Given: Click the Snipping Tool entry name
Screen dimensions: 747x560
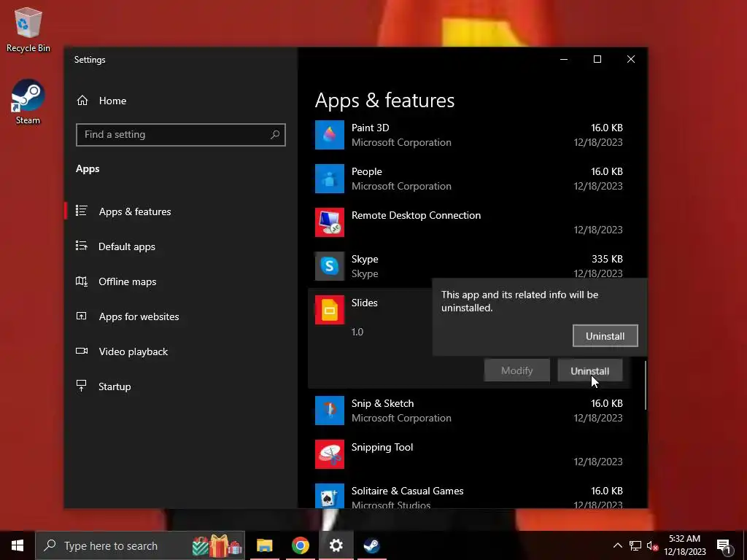Looking at the screenshot, I should pyautogui.click(x=382, y=447).
